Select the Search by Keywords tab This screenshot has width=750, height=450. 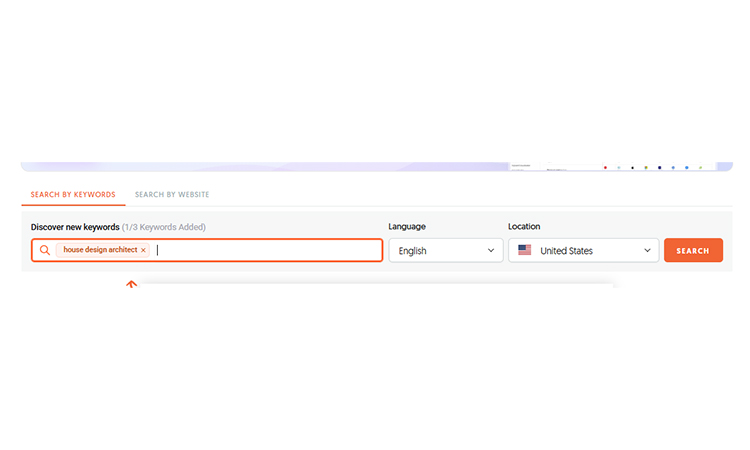[73, 195]
